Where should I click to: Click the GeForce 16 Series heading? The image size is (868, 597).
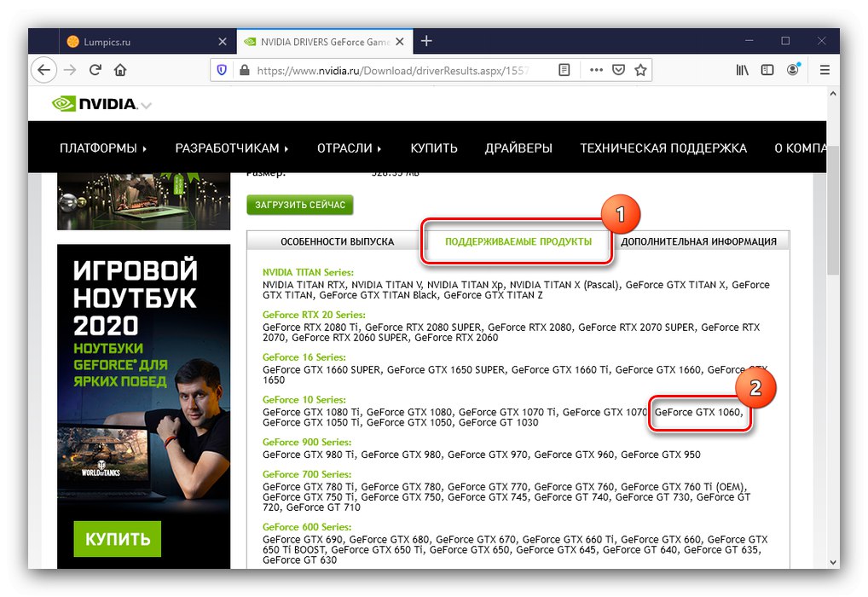point(304,357)
